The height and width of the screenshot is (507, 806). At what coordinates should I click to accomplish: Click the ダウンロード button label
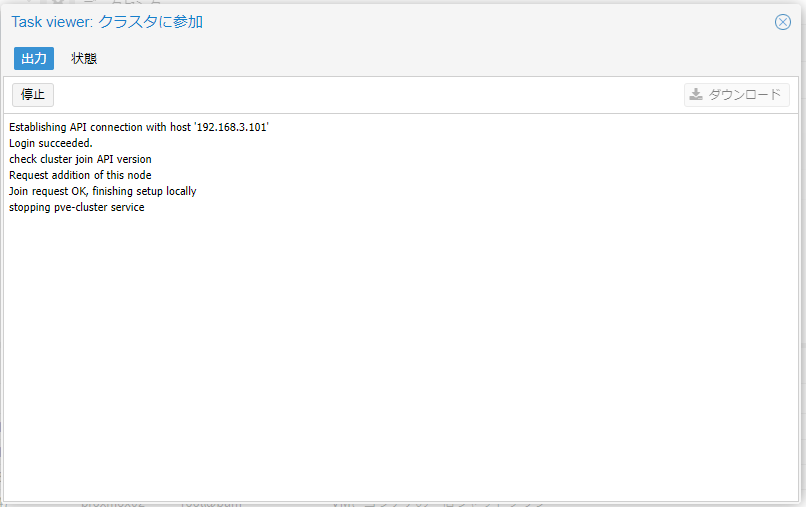(745, 95)
